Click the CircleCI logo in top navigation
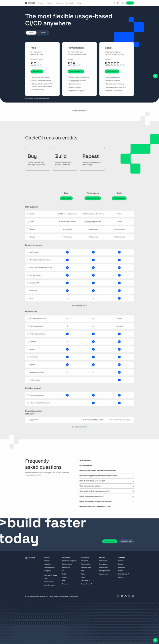159x644 pixels. (x=30, y=3)
